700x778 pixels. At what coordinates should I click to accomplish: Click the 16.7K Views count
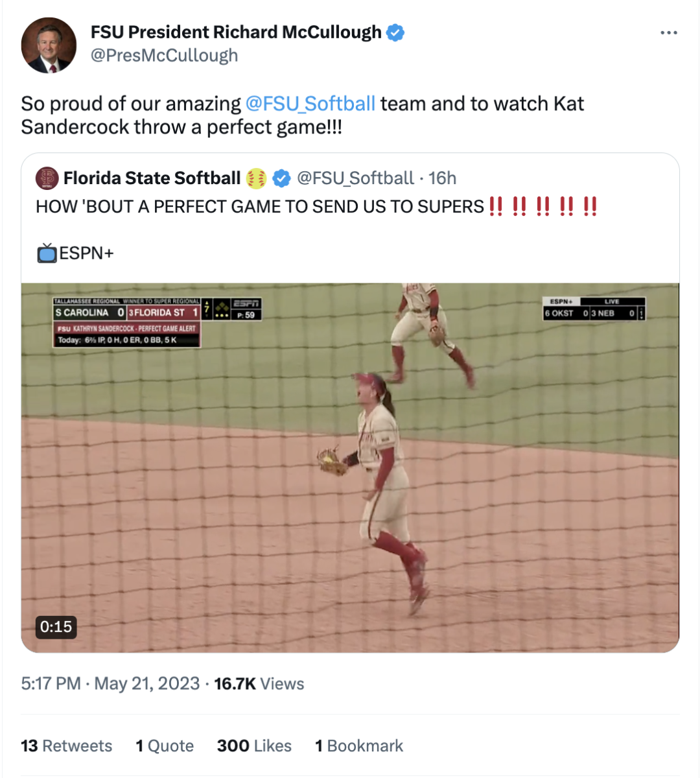pyautogui.click(x=259, y=684)
